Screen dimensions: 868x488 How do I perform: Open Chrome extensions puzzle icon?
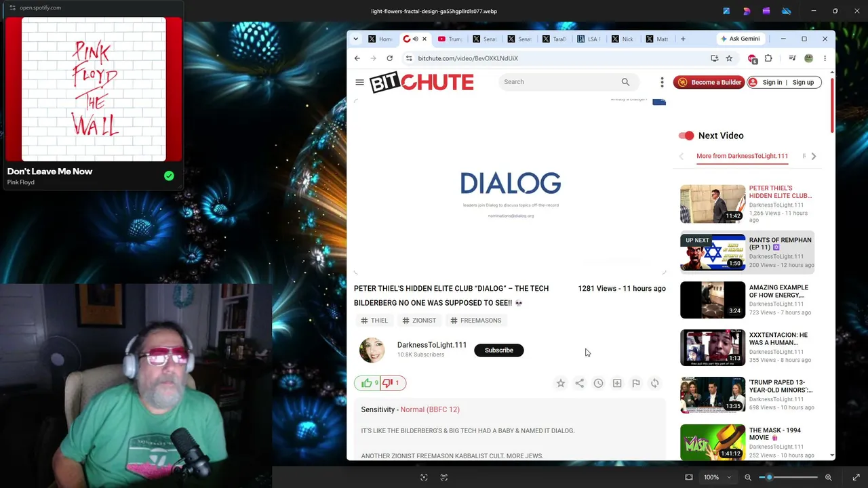coord(768,58)
